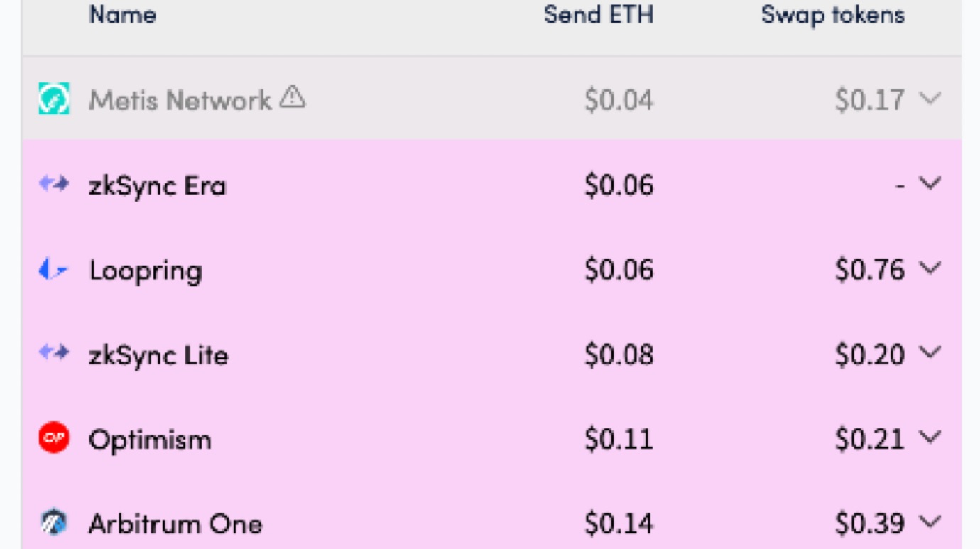Click the red Optimism OP icon
The width and height of the screenshot is (980, 549).
point(54,438)
